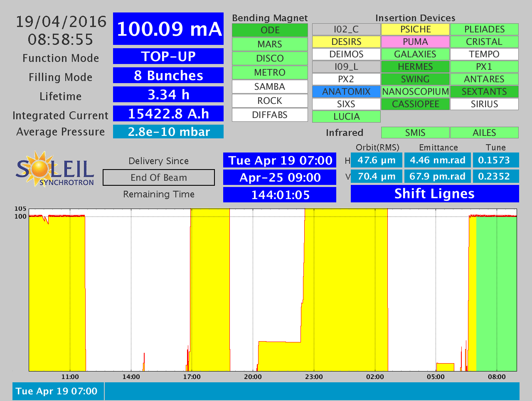Click the I09_L insertion device cell
Viewport: 532px width, 401px height.
pos(346,67)
